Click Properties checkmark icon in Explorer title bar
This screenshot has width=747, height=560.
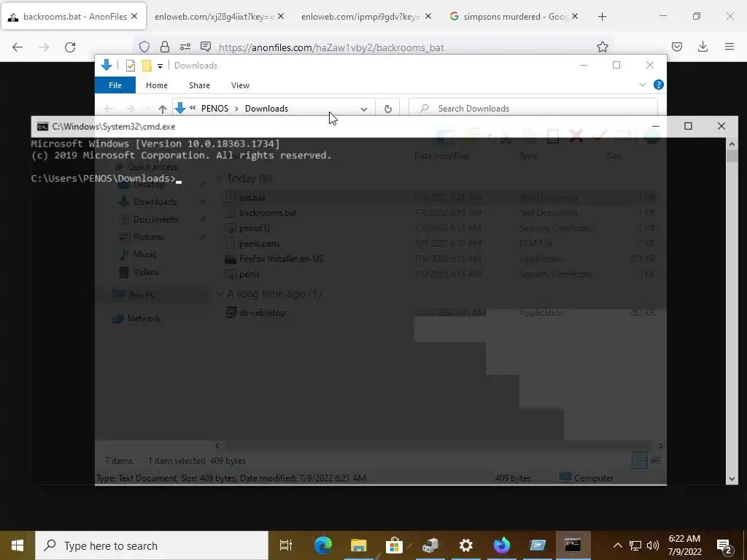[x=130, y=66]
